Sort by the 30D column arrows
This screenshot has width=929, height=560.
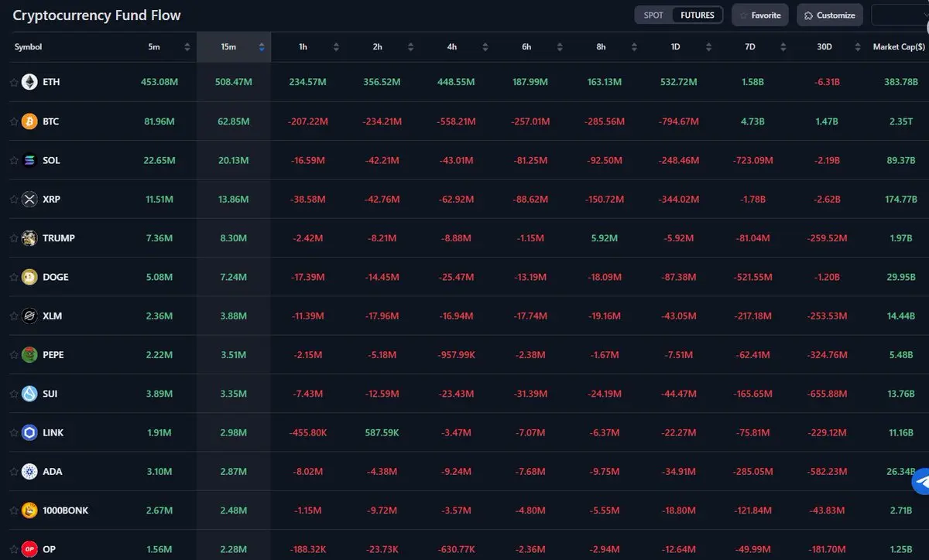(857, 47)
